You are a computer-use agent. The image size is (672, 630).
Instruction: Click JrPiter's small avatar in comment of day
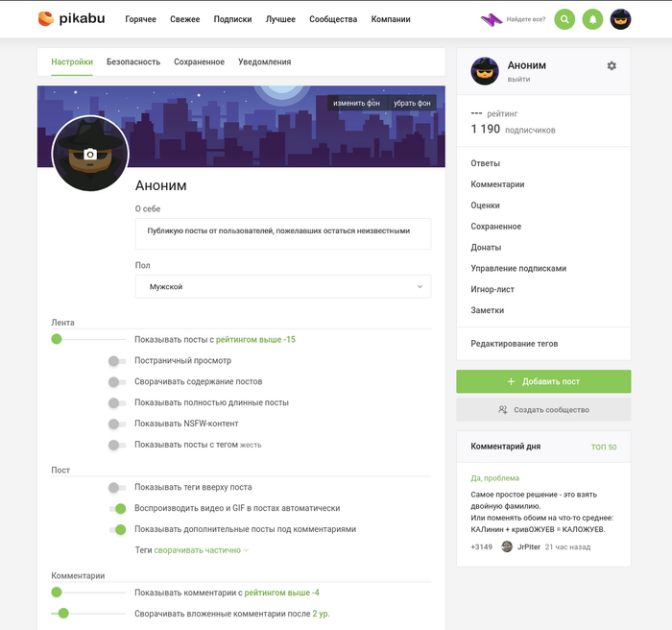pyautogui.click(x=507, y=546)
